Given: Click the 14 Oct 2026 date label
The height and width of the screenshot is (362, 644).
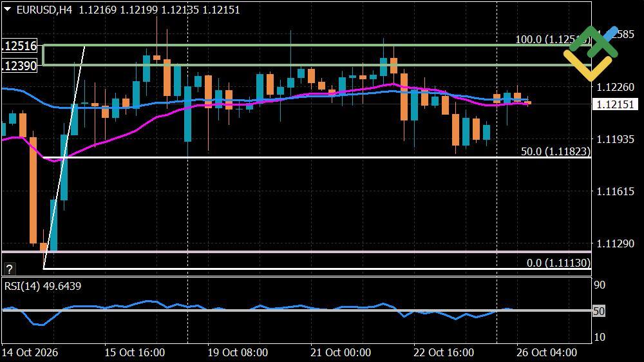Looking at the screenshot, I should click(x=30, y=352).
